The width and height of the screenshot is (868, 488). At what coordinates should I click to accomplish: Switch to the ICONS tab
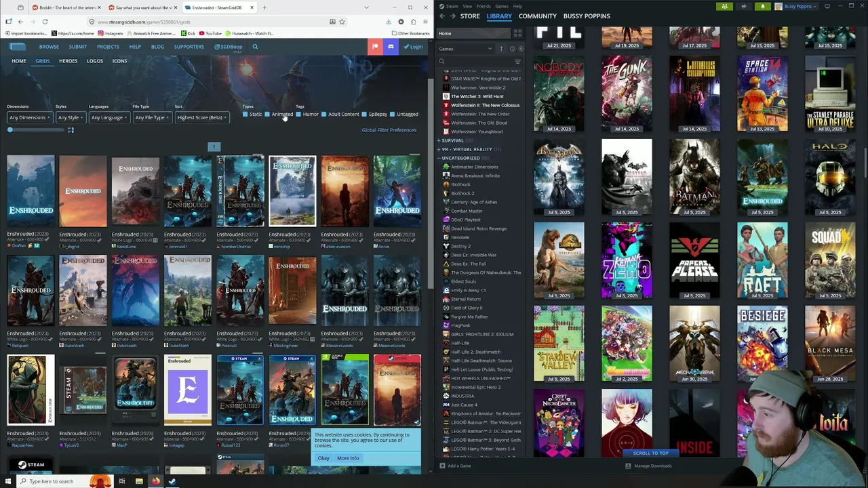[x=119, y=61]
